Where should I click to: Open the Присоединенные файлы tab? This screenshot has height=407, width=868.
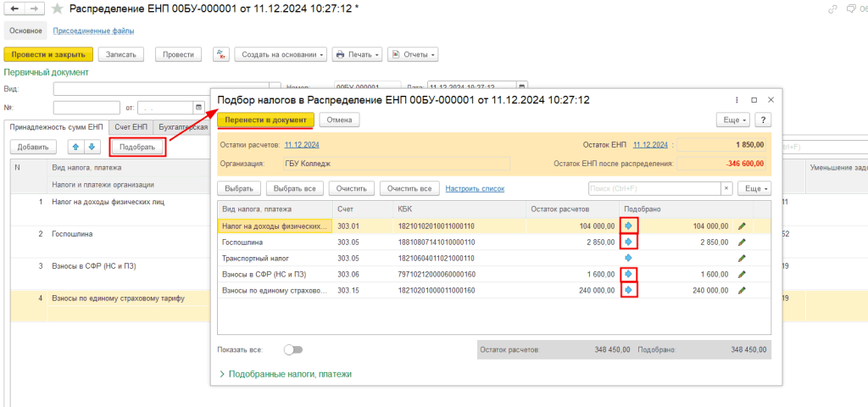pyautogui.click(x=93, y=31)
